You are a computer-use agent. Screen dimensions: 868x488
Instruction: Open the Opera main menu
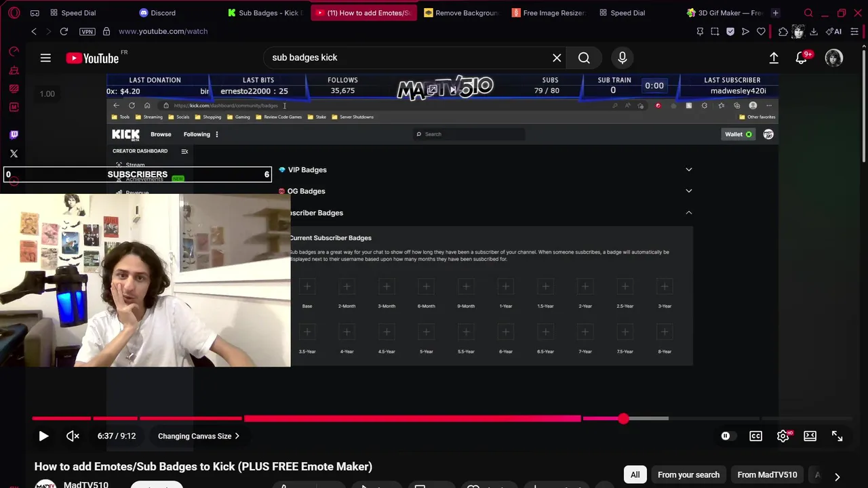pyautogui.click(x=14, y=13)
